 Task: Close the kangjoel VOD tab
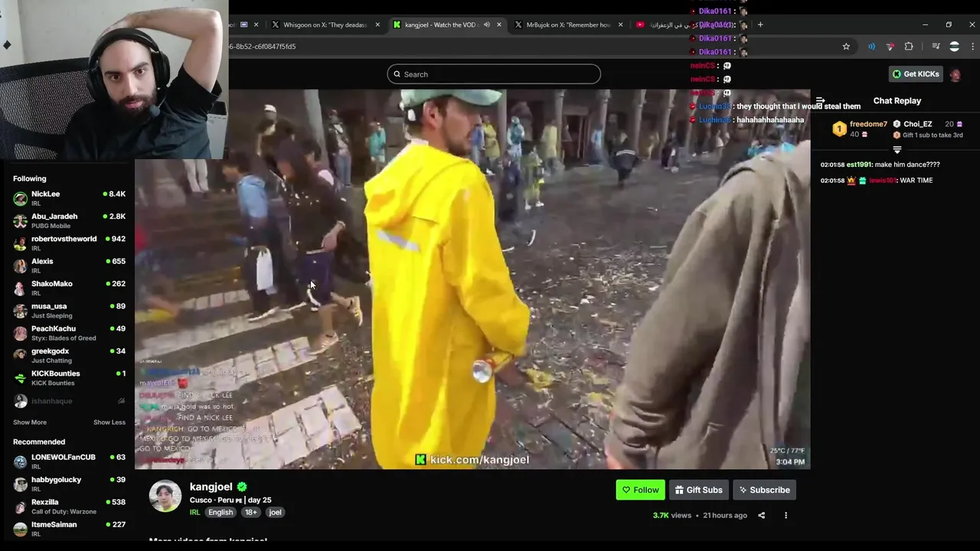[x=499, y=24]
